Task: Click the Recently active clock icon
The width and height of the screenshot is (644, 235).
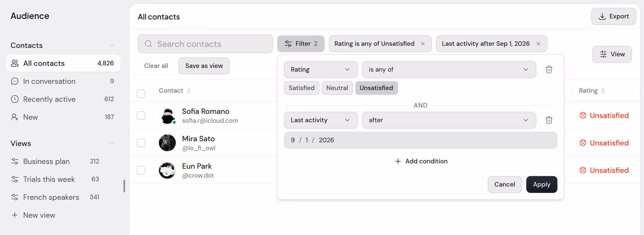Action: tap(15, 99)
